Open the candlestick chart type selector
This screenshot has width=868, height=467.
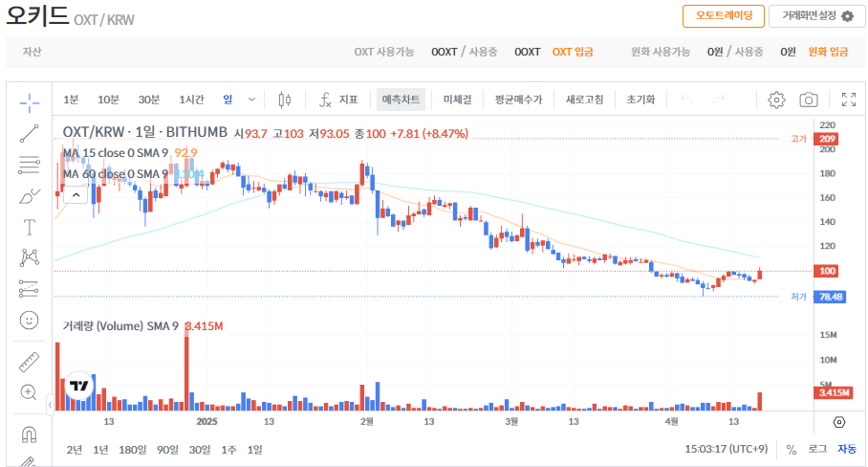[x=285, y=100]
